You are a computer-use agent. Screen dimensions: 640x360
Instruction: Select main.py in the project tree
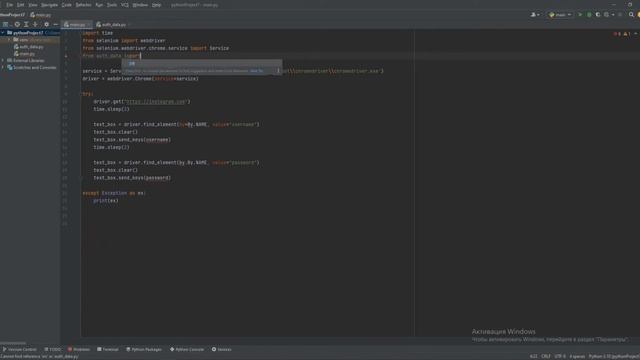pos(24,54)
